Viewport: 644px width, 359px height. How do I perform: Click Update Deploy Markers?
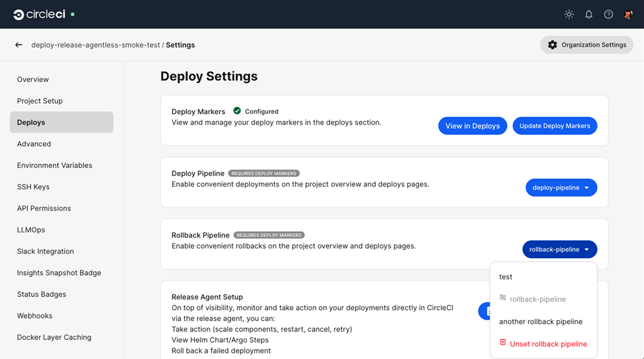555,126
